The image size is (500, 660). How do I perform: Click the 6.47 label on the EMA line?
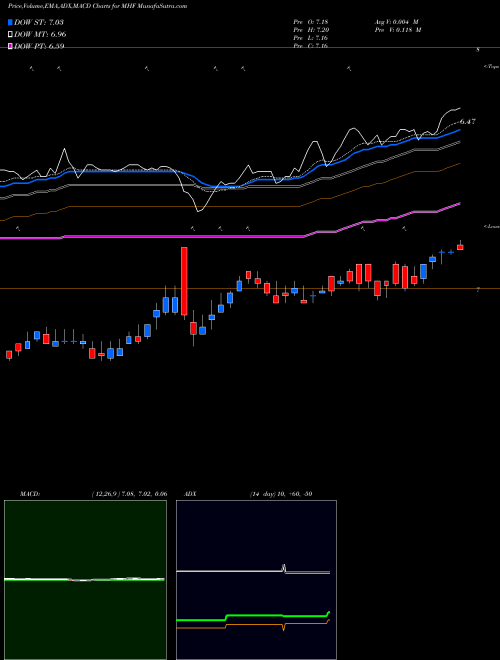tap(468, 122)
